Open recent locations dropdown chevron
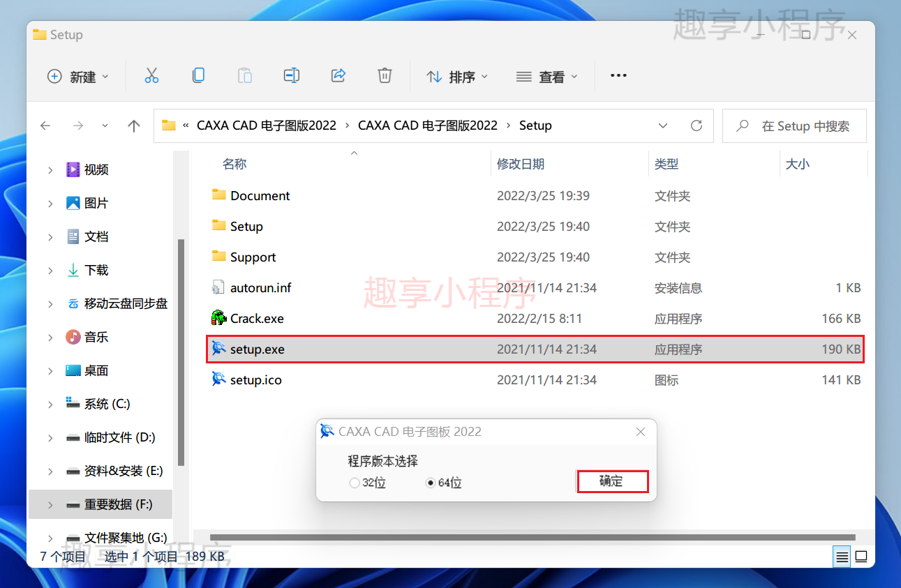Viewport: 901px width, 588px height. [x=105, y=126]
